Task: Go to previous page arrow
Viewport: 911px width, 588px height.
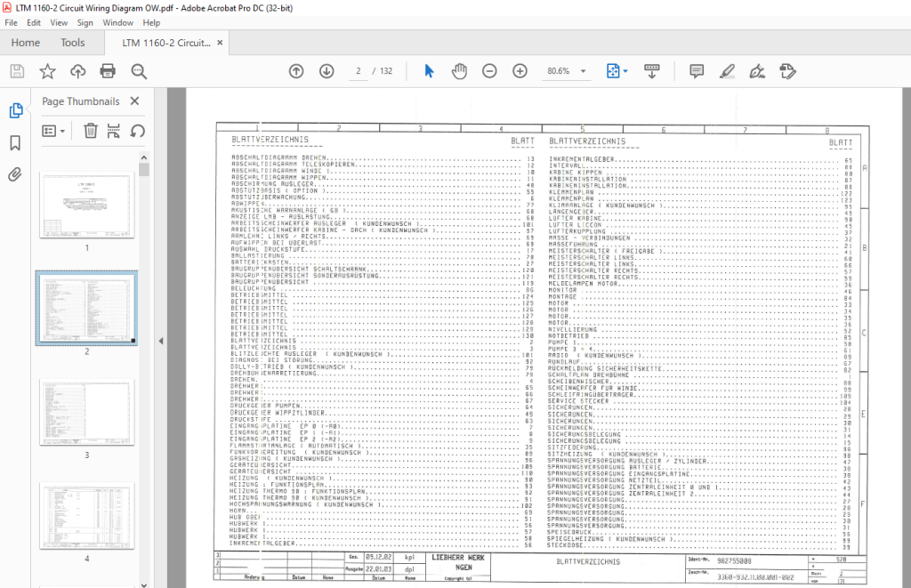Action: [x=296, y=71]
